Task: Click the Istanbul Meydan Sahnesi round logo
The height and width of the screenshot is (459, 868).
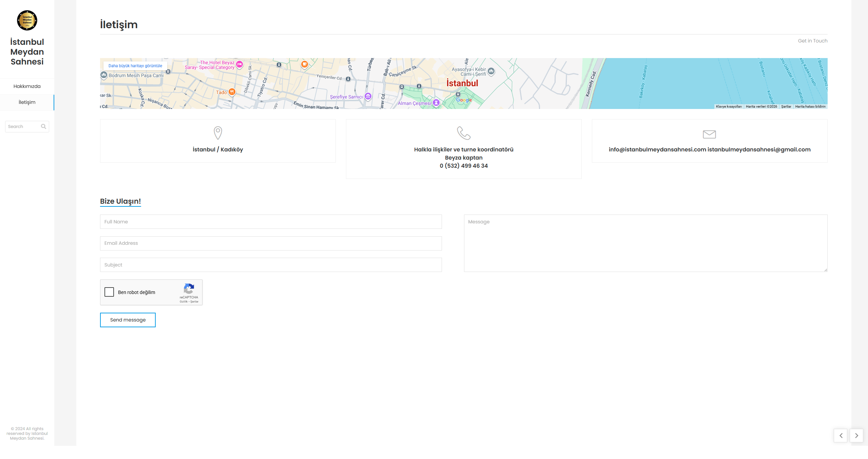Action: tap(27, 20)
